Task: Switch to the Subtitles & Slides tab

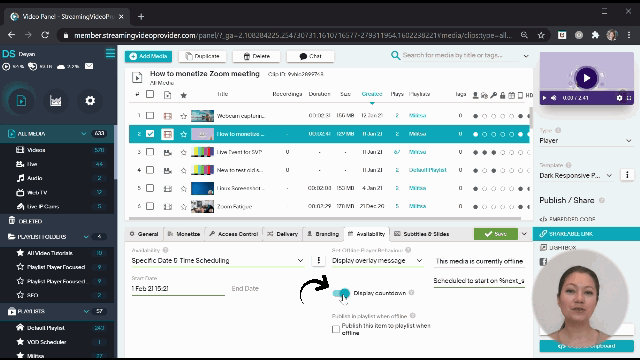Action: 422,234
